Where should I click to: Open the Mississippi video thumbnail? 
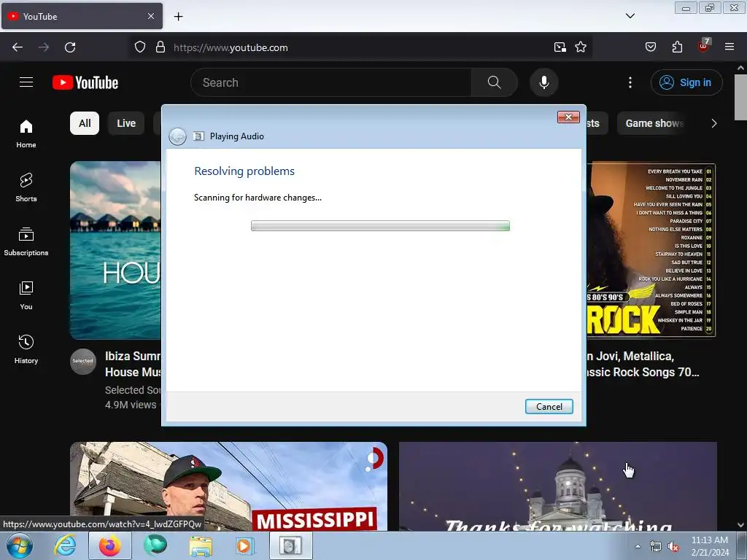pyautogui.click(x=228, y=486)
